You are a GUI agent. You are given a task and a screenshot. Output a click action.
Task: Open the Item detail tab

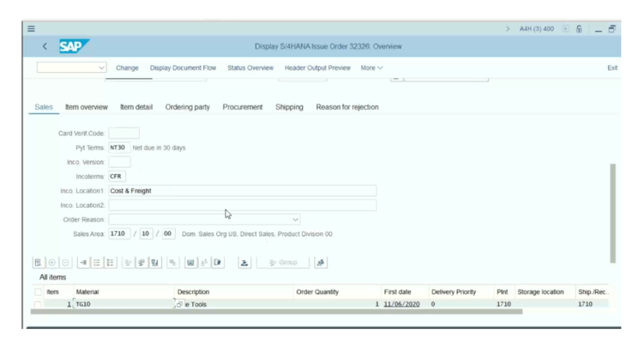click(x=136, y=107)
